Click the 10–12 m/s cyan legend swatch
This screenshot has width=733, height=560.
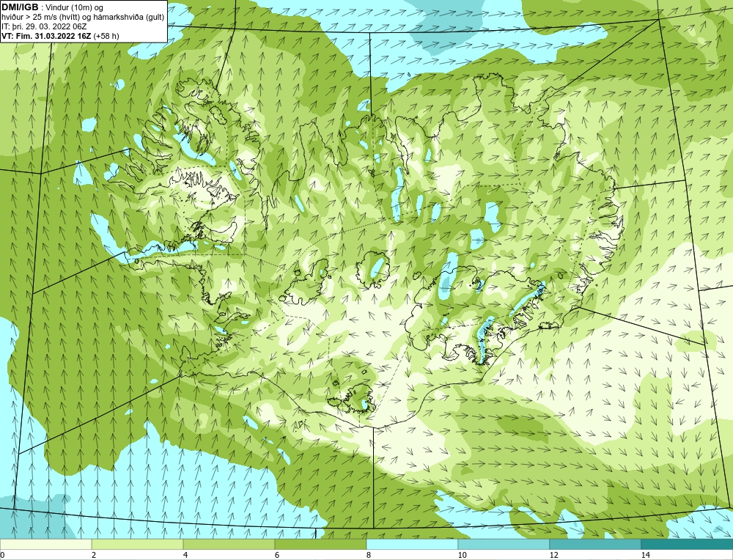click(x=504, y=545)
